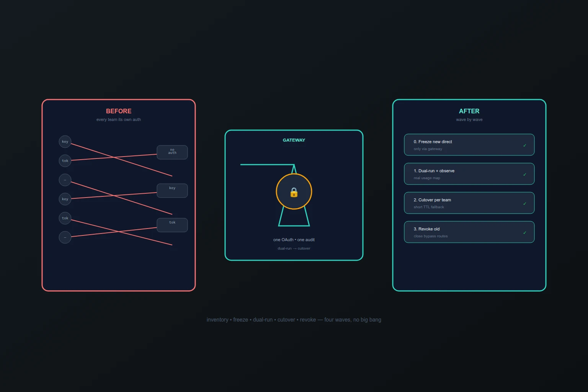Open the '0. Freeze new direct' card
This screenshot has height=392, width=588.
coord(469,145)
